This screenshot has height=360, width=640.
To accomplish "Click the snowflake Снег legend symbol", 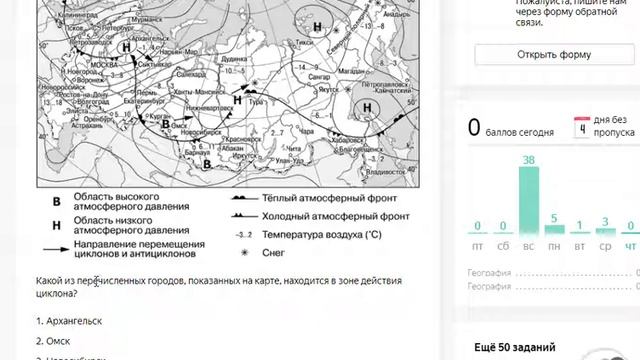I will pyautogui.click(x=244, y=253).
